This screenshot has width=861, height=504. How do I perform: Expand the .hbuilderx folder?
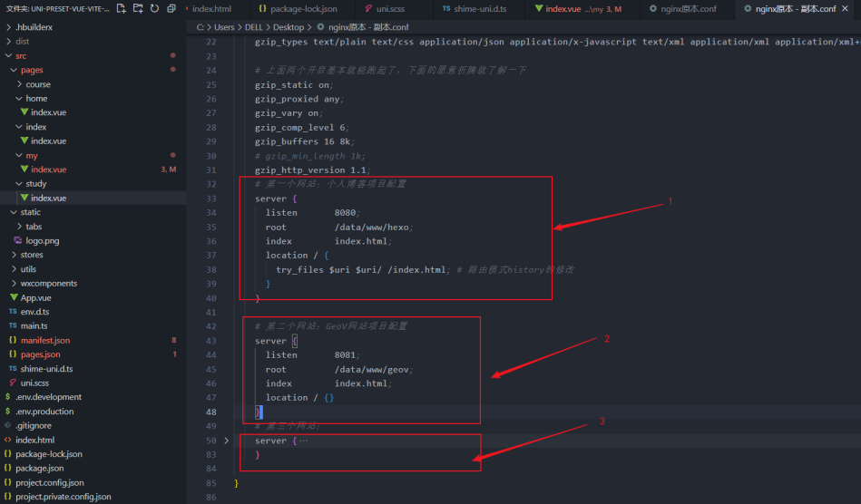(x=34, y=27)
